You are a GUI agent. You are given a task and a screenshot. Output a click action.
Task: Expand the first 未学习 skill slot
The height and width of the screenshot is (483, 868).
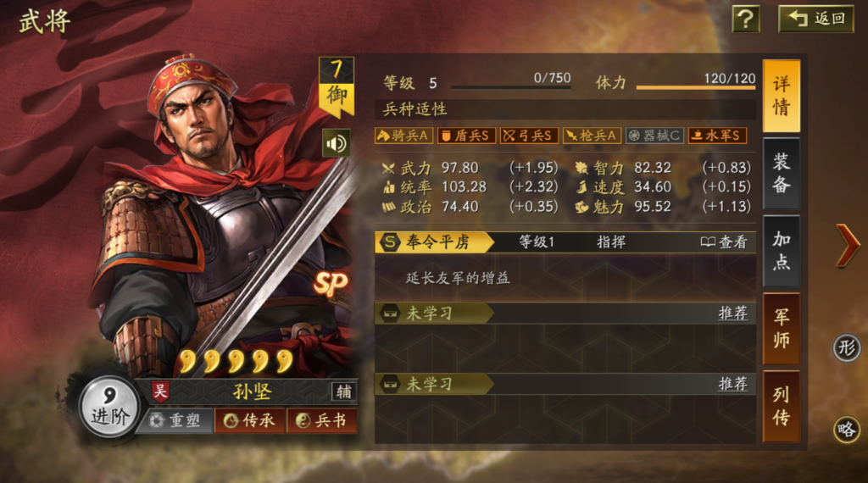(x=565, y=314)
